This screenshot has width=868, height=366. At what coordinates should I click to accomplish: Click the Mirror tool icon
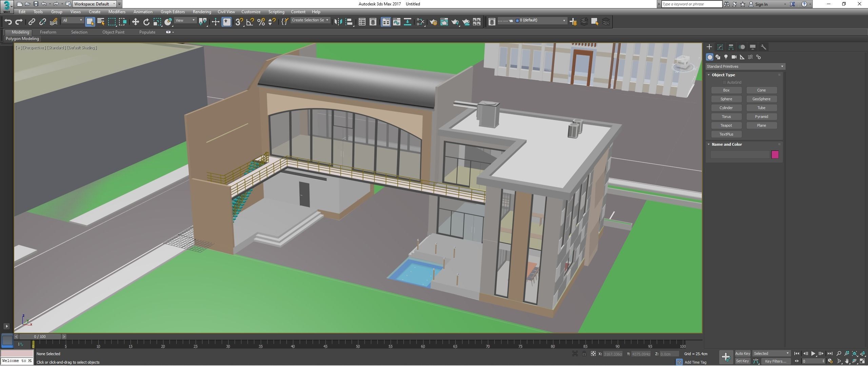tap(338, 22)
